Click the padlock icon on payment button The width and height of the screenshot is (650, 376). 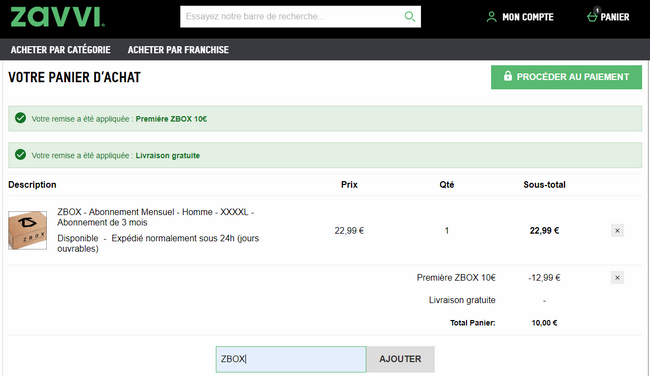point(508,76)
